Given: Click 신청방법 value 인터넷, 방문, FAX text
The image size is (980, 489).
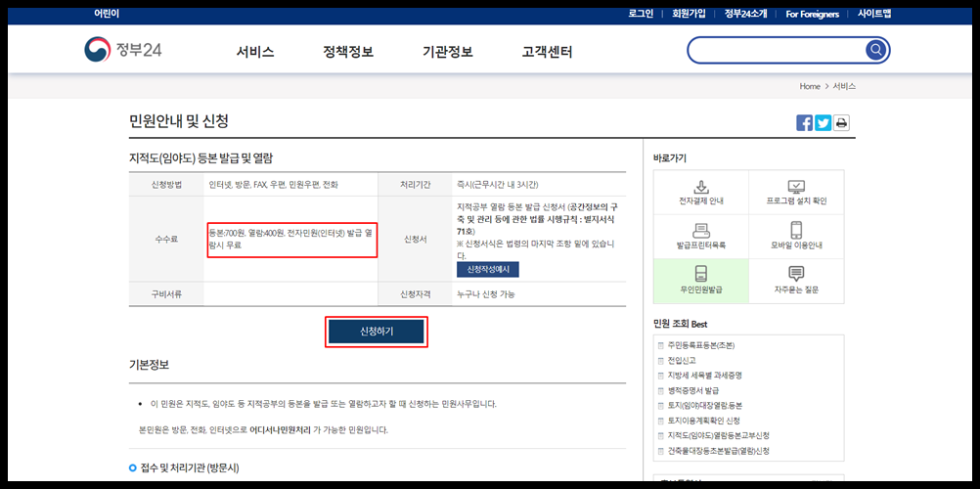Looking at the screenshot, I should point(274,185).
